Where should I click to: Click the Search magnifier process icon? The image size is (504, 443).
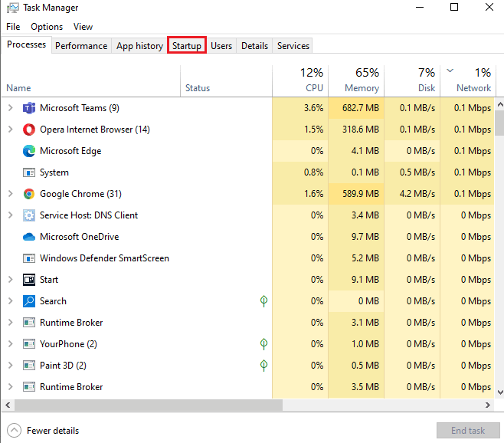point(29,301)
